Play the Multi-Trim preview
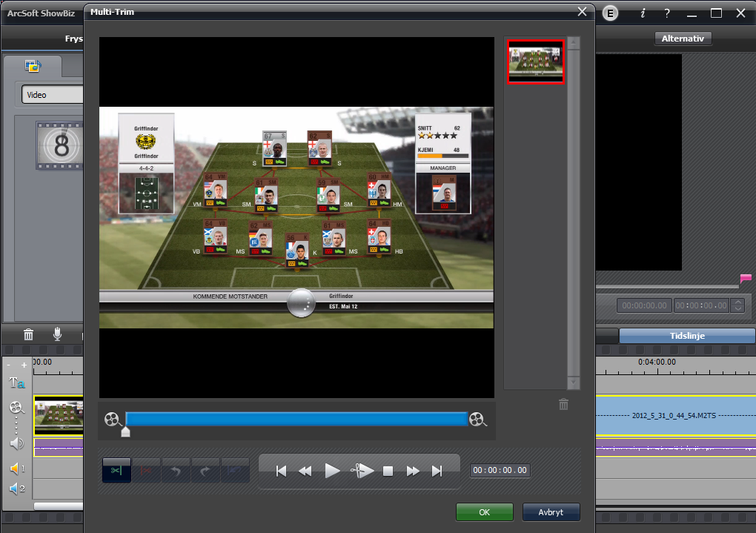Screen dimensions: 756x533 (x=332, y=471)
